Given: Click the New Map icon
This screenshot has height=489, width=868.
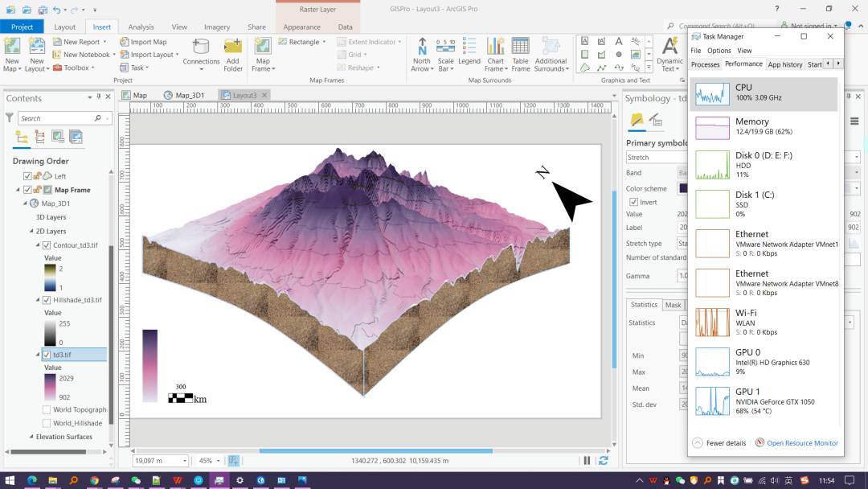Looking at the screenshot, I should 12,47.
